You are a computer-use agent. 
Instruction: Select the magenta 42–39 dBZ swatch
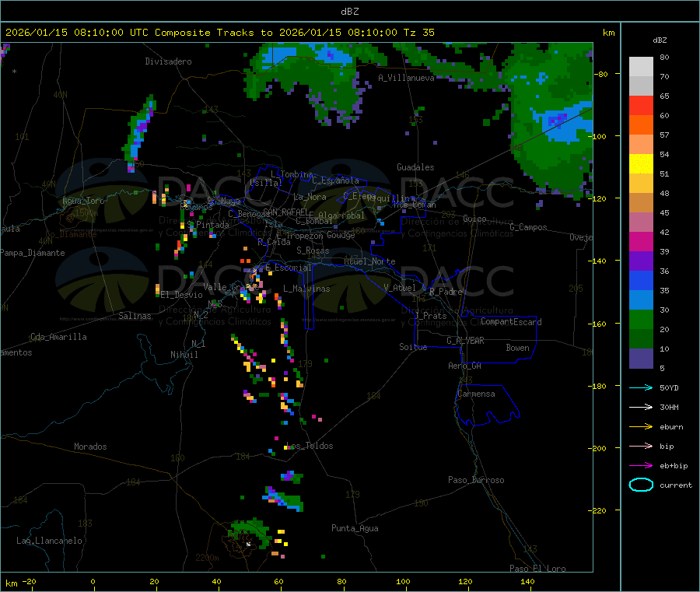tap(641, 241)
